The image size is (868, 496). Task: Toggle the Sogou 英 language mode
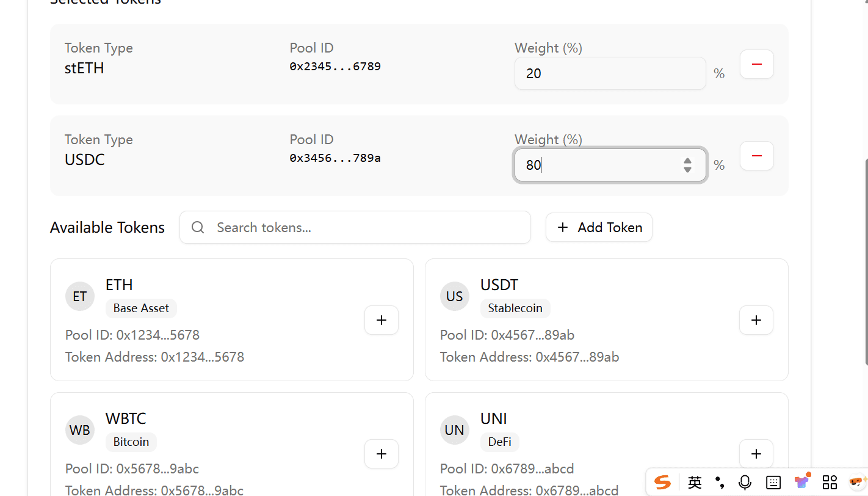[x=695, y=483]
